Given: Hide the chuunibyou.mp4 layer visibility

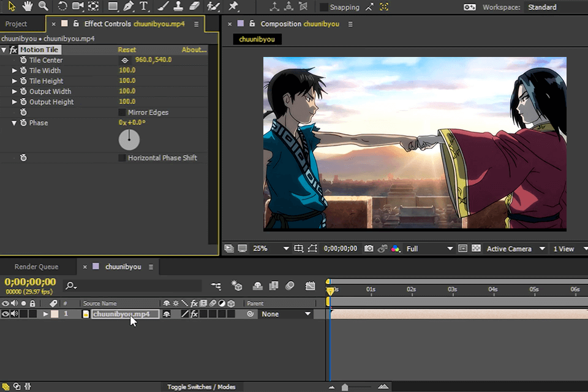Looking at the screenshot, I should [x=5, y=314].
